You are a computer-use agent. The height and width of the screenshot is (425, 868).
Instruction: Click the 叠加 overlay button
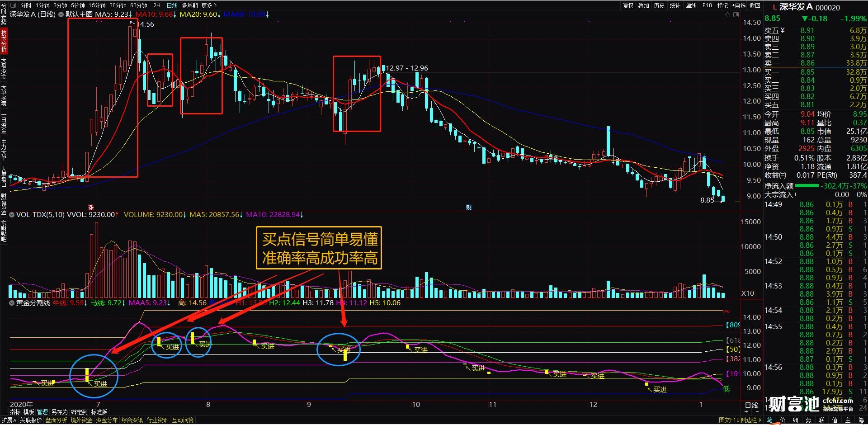click(644, 5)
